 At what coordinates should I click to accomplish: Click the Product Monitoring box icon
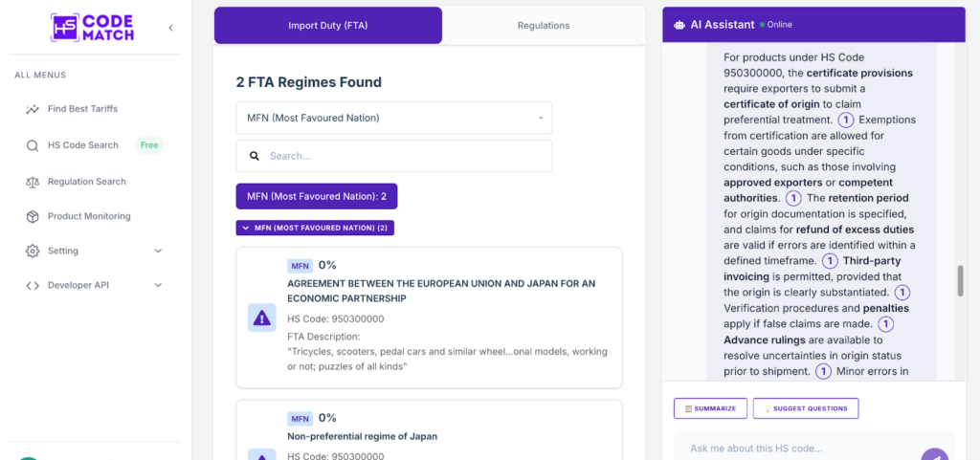coord(33,216)
